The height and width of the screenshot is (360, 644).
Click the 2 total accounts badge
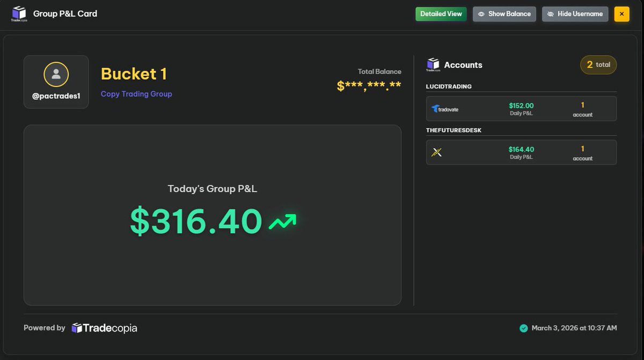click(x=598, y=64)
